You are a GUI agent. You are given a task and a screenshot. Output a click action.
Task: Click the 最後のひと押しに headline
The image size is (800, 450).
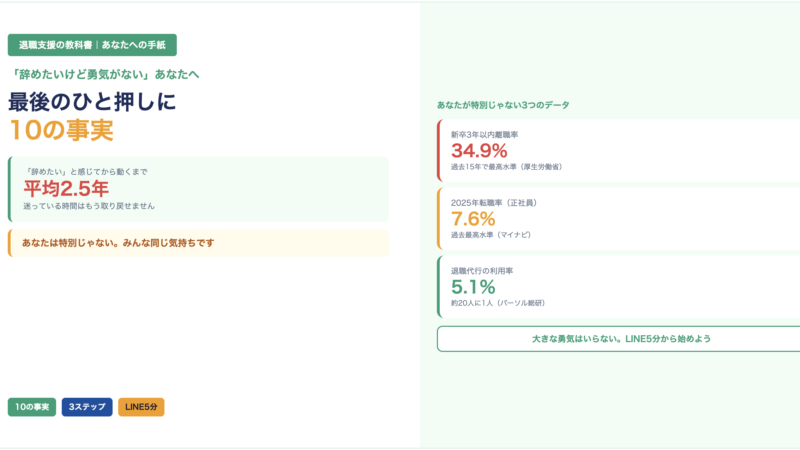(92, 102)
